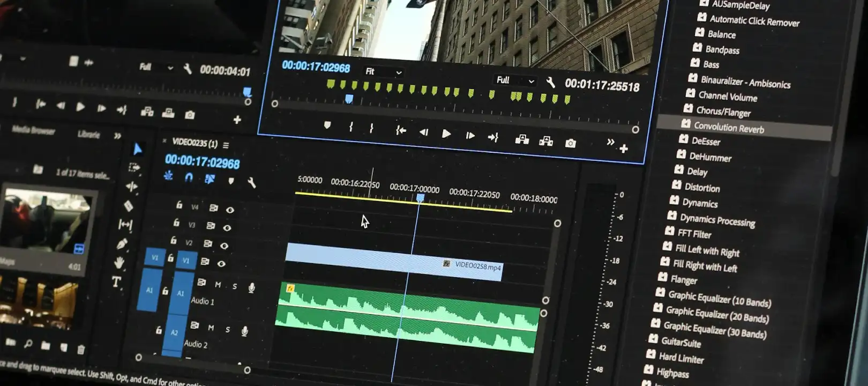
Task: Click Program monitor scrubber playhead
Action: tap(349, 99)
